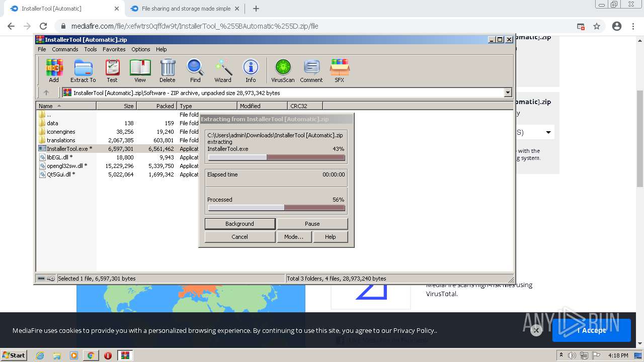Open the Tools menu
This screenshot has height=362, width=644.
pos(91,49)
